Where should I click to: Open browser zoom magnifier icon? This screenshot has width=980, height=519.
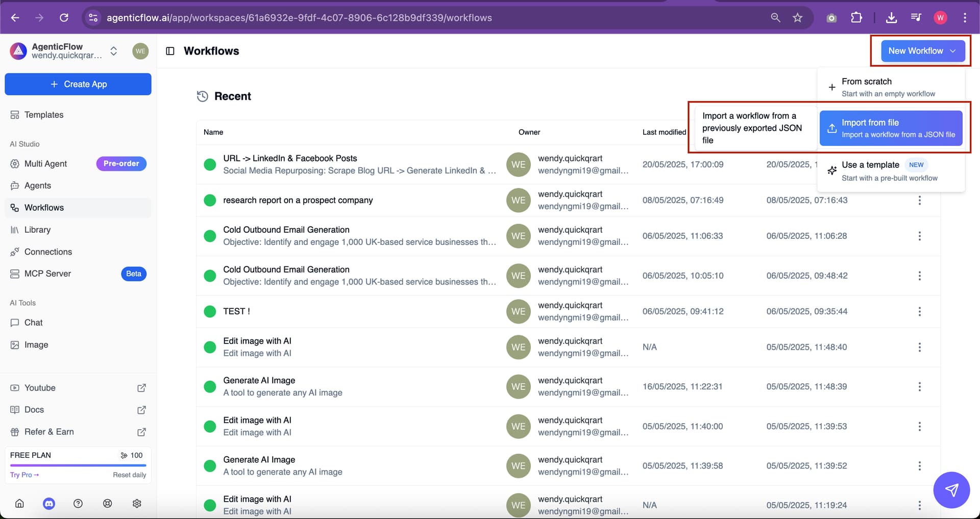[x=775, y=18]
